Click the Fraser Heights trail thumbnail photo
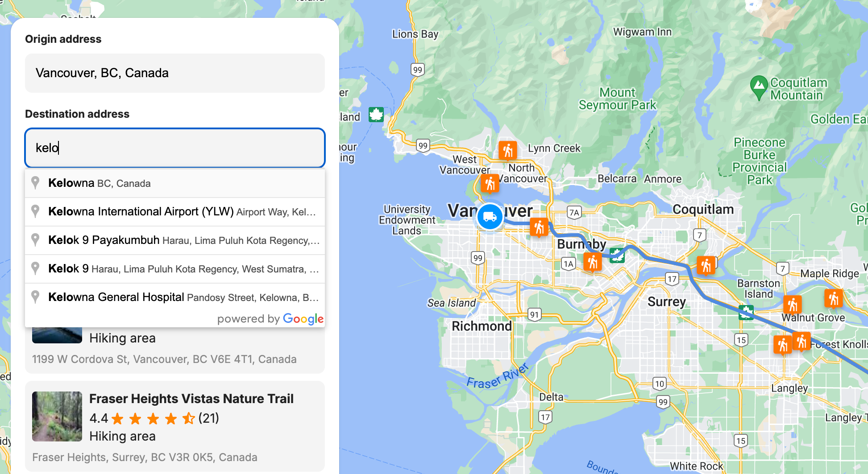Image resolution: width=868 pixels, height=474 pixels. [57, 416]
